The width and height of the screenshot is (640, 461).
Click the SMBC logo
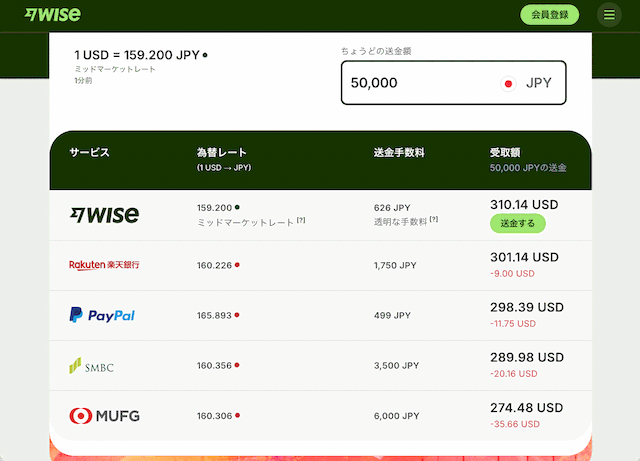(91, 366)
